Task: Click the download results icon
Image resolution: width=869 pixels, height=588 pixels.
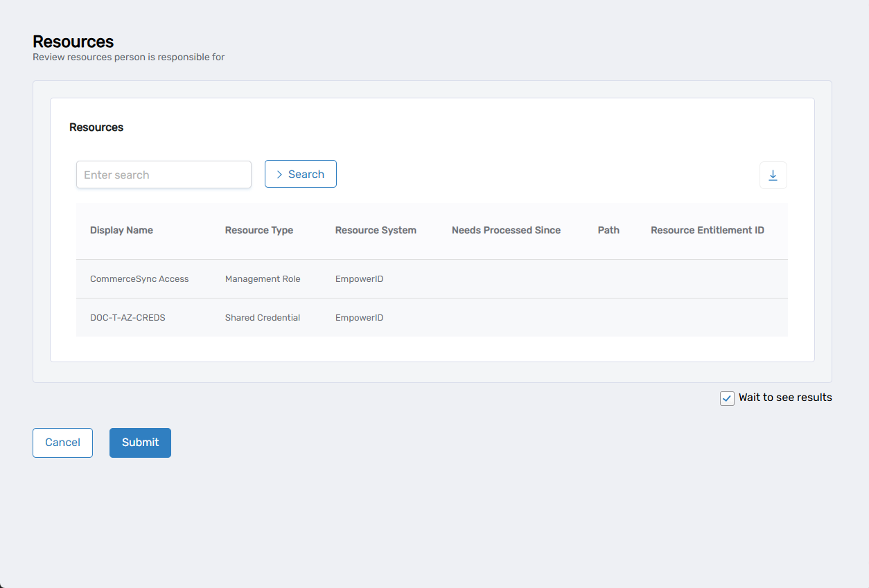Action: coord(773,175)
